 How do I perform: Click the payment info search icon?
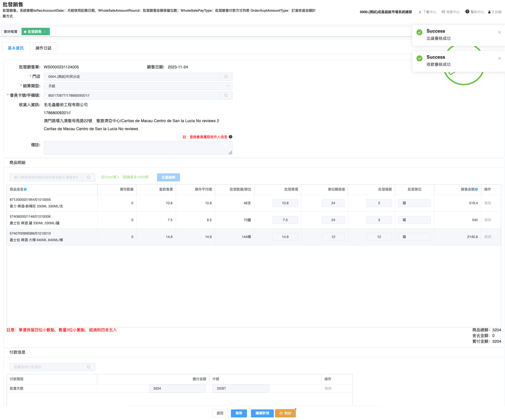pyautogui.click(x=89, y=367)
